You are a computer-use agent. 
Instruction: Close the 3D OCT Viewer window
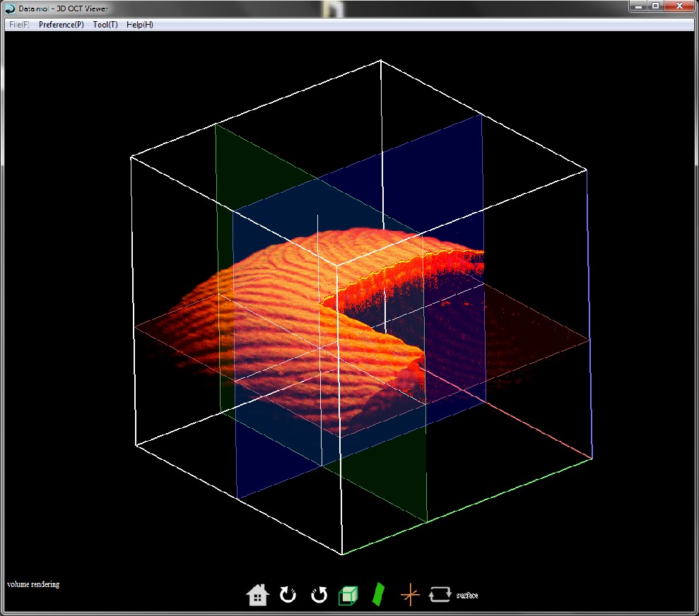pyautogui.click(x=679, y=6)
